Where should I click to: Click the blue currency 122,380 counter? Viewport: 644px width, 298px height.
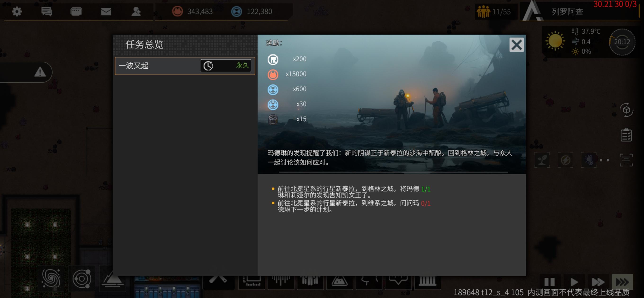251,12
